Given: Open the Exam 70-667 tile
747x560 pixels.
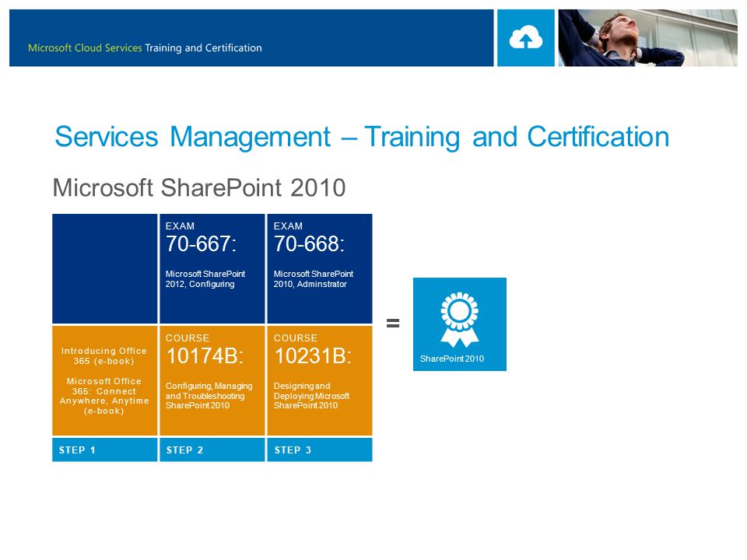Looking at the screenshot, I should 212,268.
